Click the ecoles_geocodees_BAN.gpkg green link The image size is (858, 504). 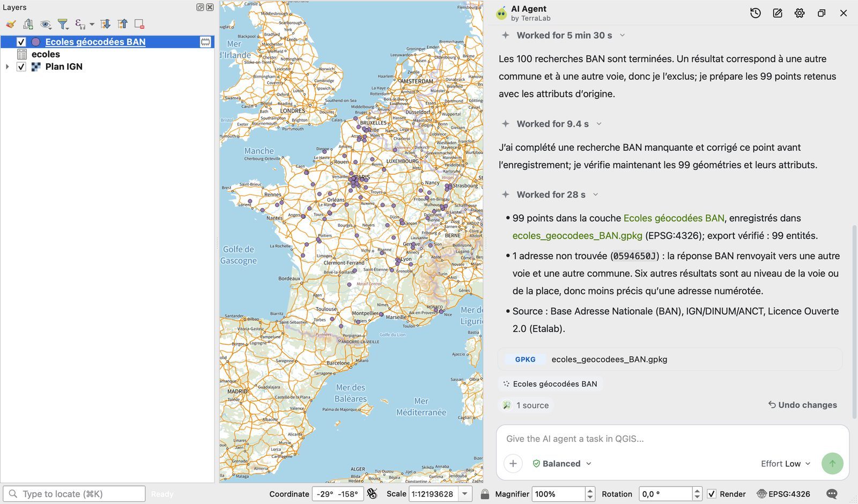point(577,235)
